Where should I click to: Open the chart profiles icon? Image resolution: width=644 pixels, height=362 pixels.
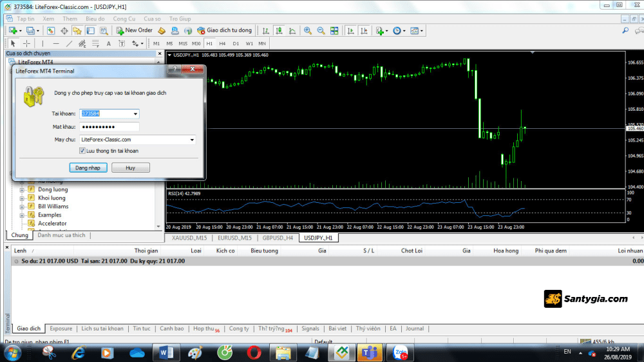point(30,31)
